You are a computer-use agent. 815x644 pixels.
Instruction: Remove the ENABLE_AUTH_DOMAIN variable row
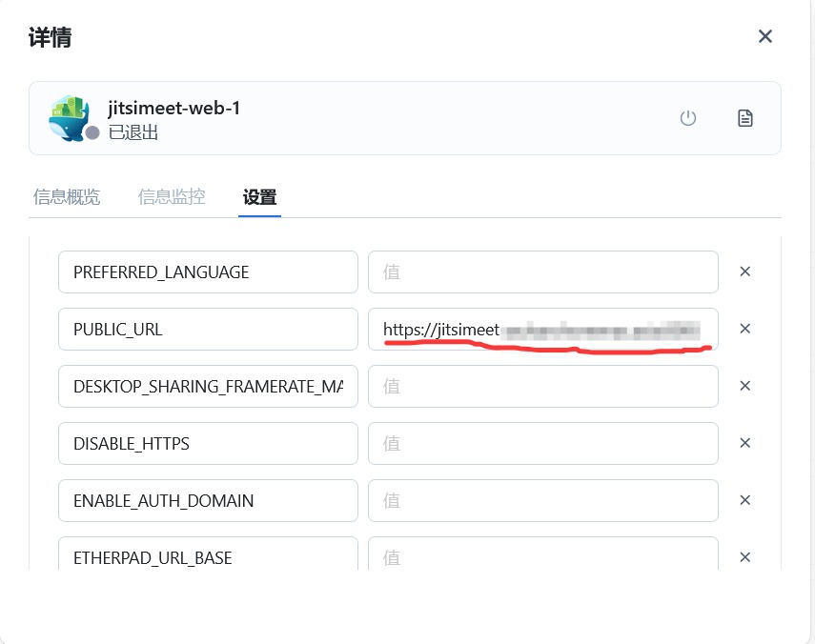(x=745, y=500)
